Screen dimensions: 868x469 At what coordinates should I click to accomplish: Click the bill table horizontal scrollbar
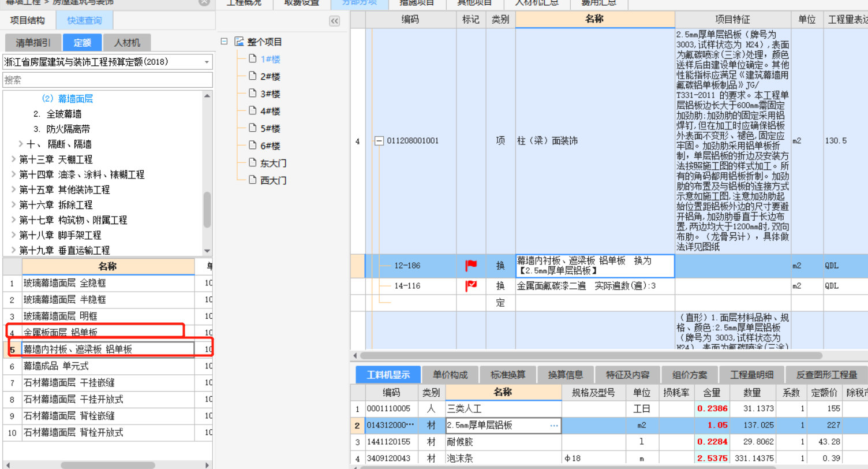(x=590, y=356)
